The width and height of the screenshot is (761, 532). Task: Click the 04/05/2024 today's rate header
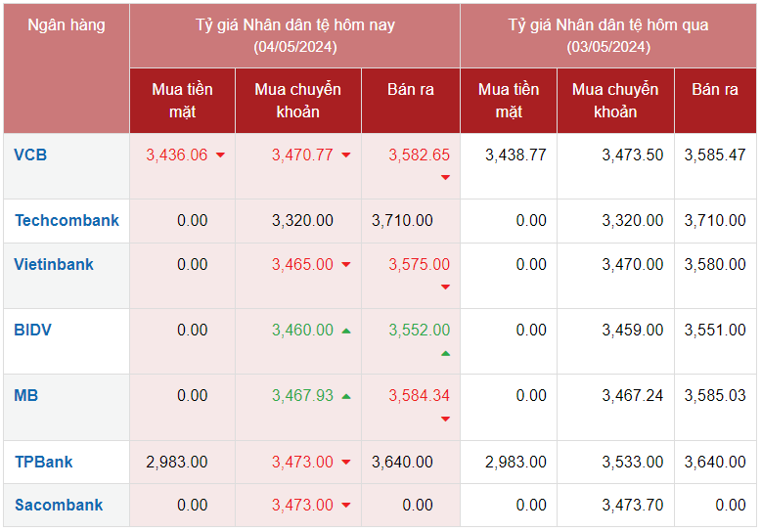294,35
